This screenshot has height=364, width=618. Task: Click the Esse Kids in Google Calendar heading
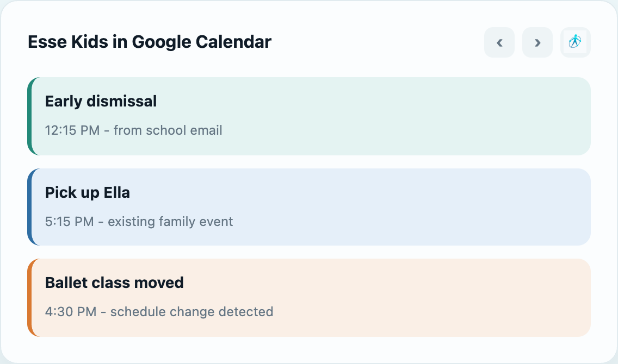point(150,42)
